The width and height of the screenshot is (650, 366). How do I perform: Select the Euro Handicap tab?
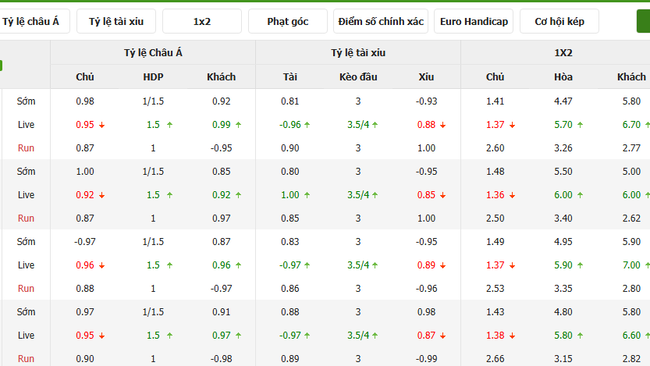pos(474,21)
